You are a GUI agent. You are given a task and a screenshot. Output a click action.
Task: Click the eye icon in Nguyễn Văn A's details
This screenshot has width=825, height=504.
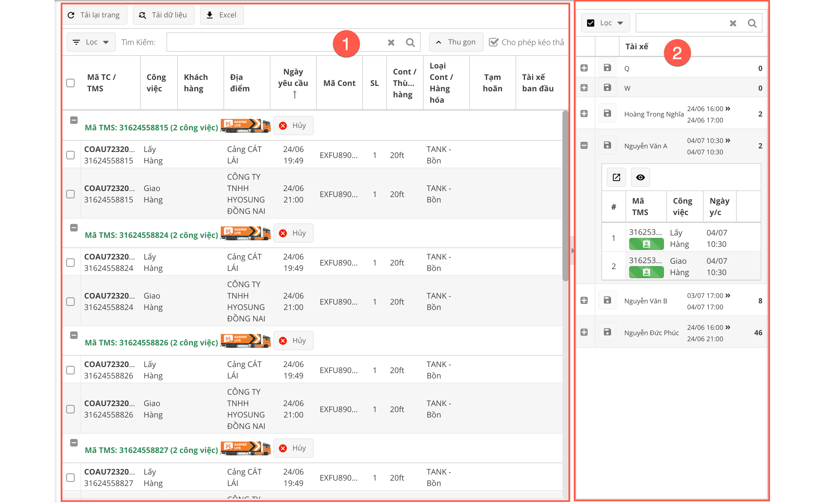(640, 178)
